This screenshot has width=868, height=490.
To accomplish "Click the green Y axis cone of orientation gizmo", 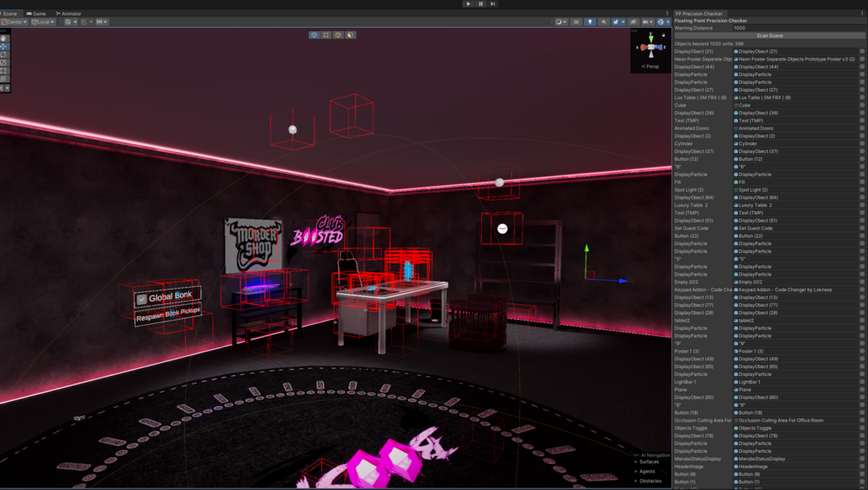I will 651,39.
